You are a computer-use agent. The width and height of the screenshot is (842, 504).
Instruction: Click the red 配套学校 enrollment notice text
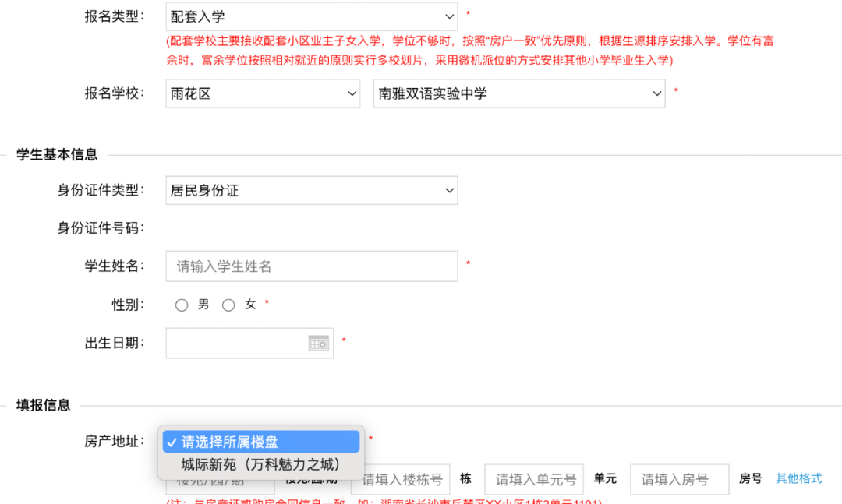470,51
